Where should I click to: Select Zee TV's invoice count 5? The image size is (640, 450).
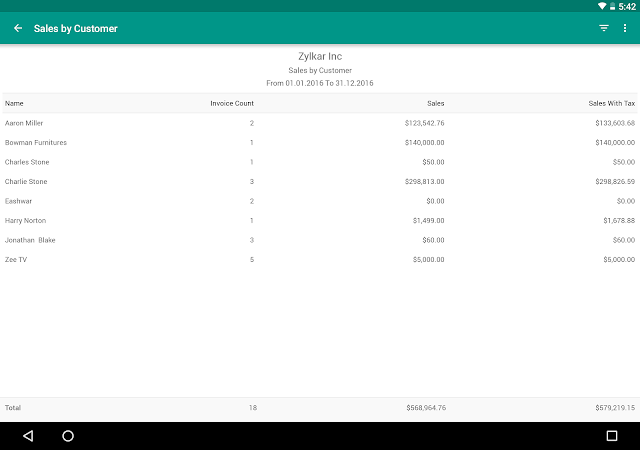click(252, 259)
